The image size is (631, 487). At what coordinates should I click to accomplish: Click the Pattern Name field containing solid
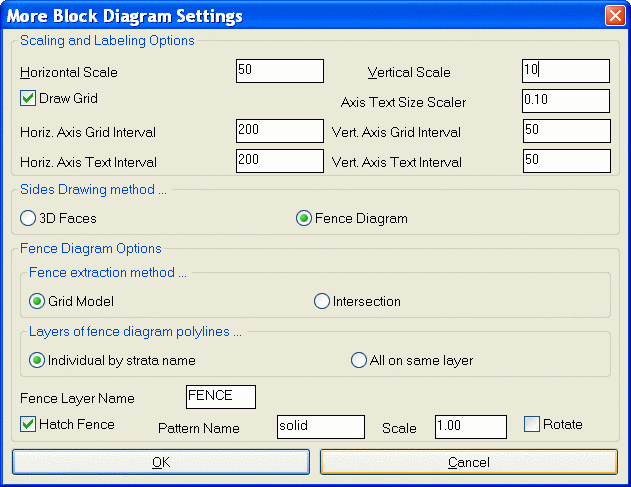point(321,427)
